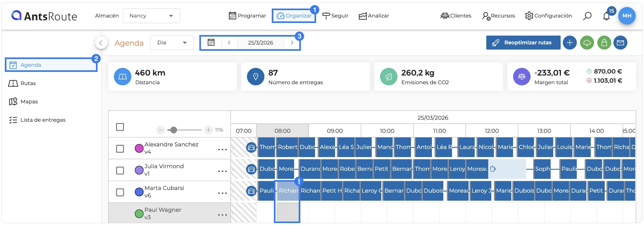The image size is (644, 225).
Task: Tick the Julia Virmond checkbox
Action: click(120, 170)
